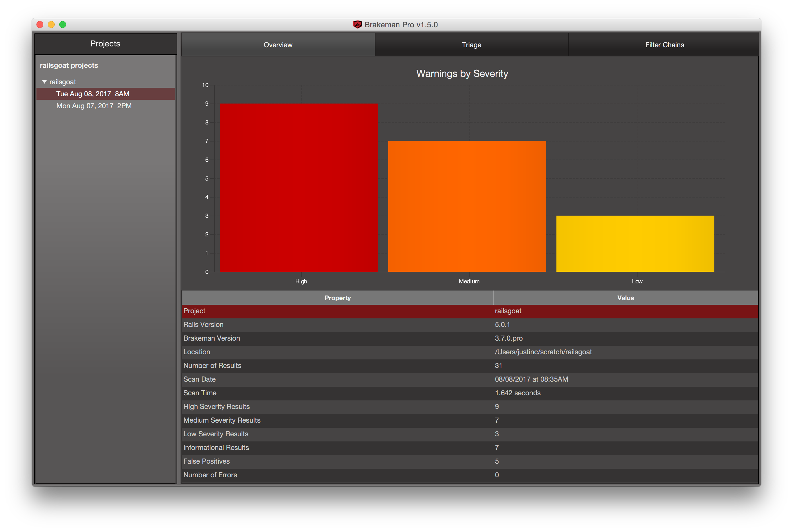The image size is (793, 532).
Task: Switch to the Triage tab
Action: pyautogui.click(x=471, y=44)
